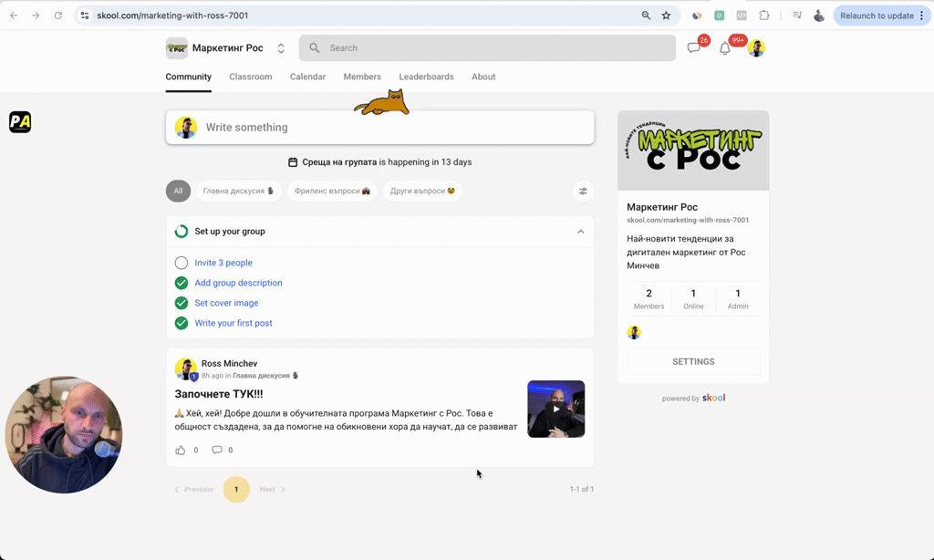The height and width of the screenshot is (560, 934).
Task: Click the progress ring beside Set up your group
Action: click(x=182, y=231)
